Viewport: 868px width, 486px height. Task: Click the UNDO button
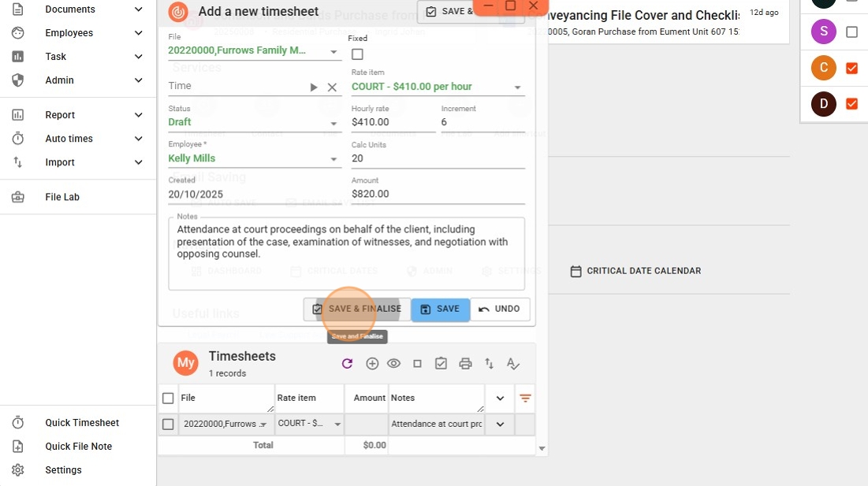[500, 310]
